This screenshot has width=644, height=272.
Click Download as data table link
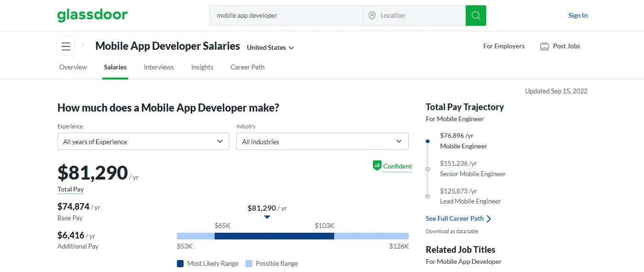(x=452, y=231)
